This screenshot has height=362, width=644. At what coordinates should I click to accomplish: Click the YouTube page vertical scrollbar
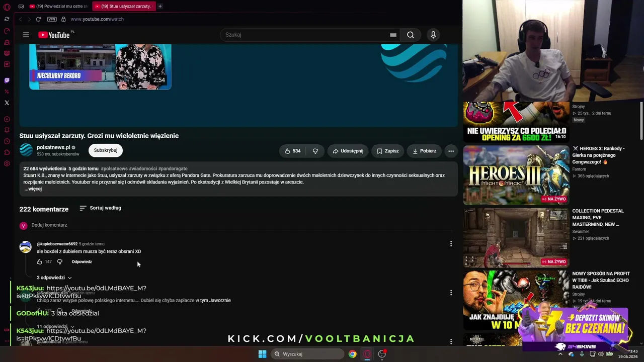pyautogui.click(x=641, y=121)
